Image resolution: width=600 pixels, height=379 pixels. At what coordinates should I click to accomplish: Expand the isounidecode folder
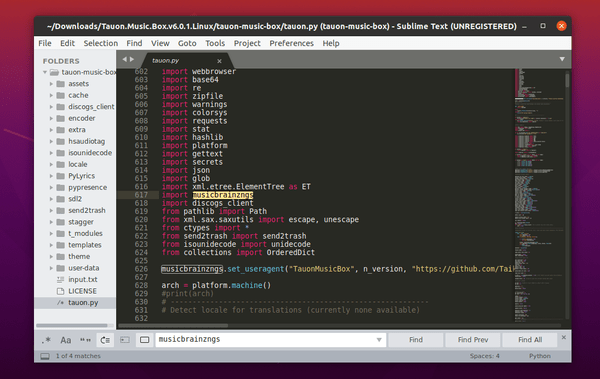[x=51, y=153]
